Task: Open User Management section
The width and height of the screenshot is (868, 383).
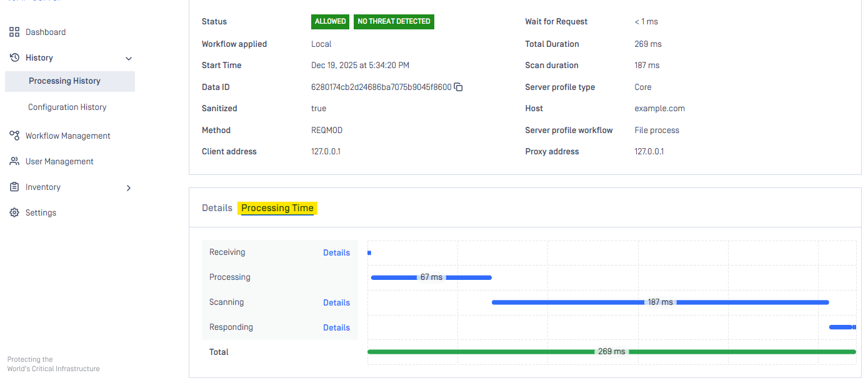Action: [x=59, y=161]
